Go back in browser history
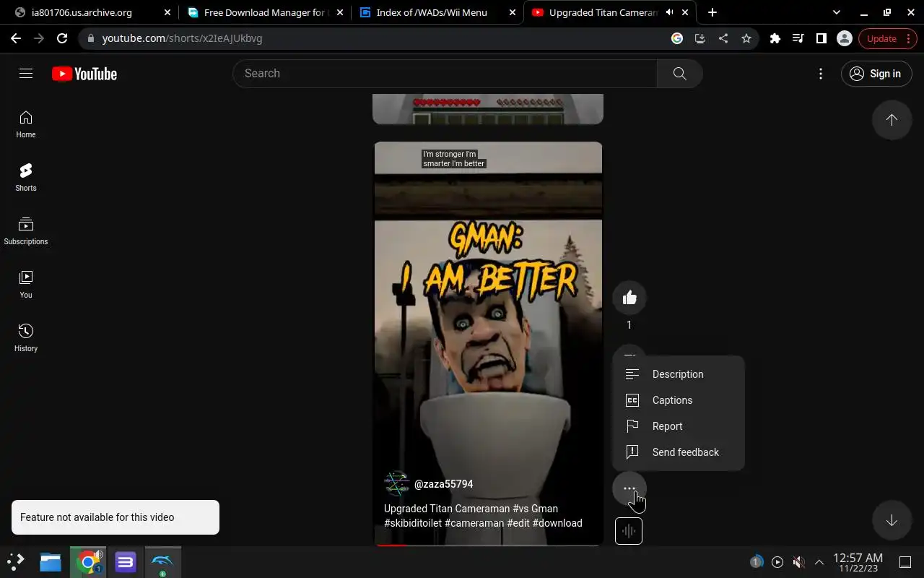Image resolution: width=924 pixels, height=578 pixels. pos(16,38)
